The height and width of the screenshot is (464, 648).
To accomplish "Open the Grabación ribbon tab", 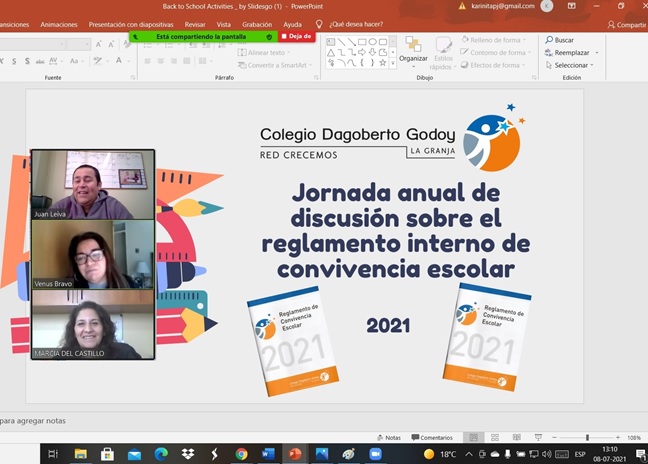I will coord(257,24).
